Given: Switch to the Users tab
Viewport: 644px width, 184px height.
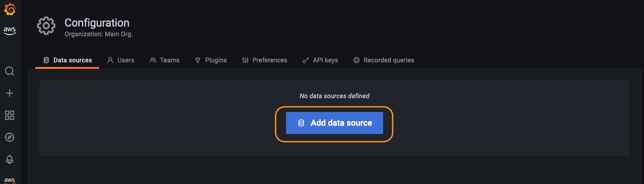Looking at the screenshot, I should (121, 60).
